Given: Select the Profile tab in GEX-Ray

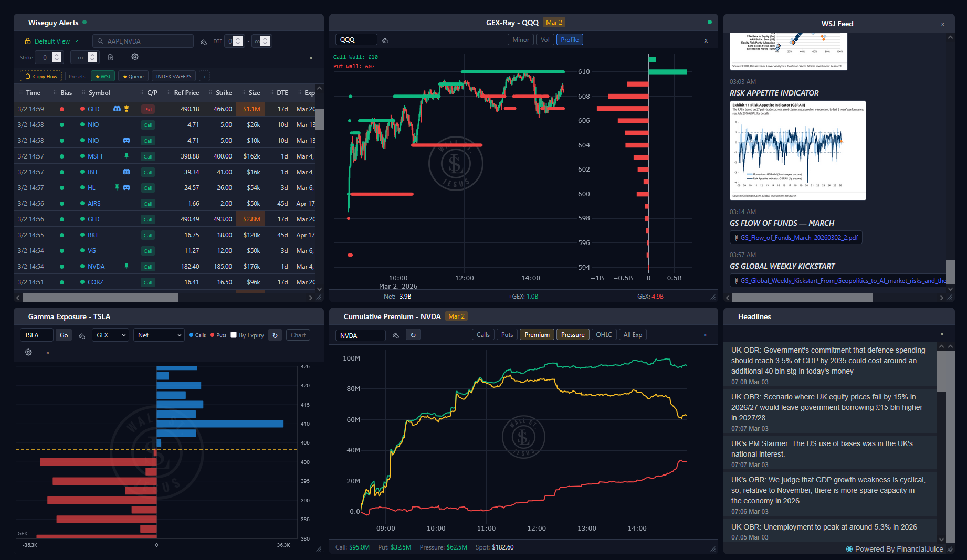Looking at the screenshot, I should click(x=570, y=40).
